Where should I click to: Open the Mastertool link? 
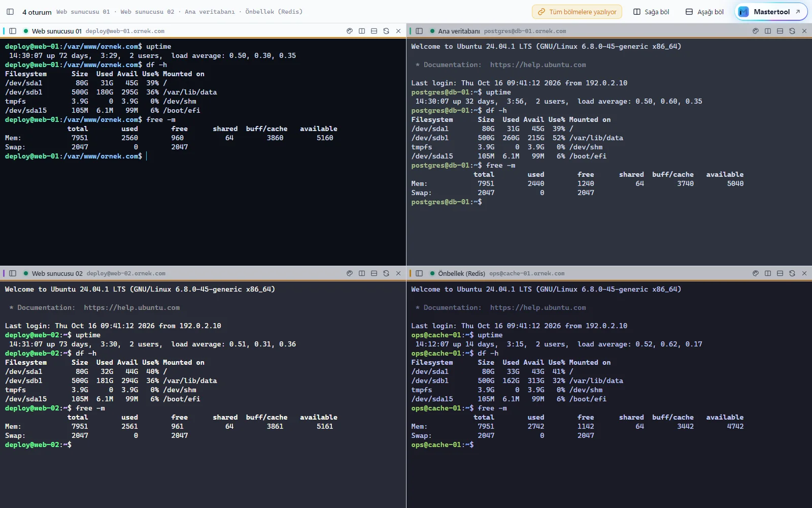coord(771,12)
